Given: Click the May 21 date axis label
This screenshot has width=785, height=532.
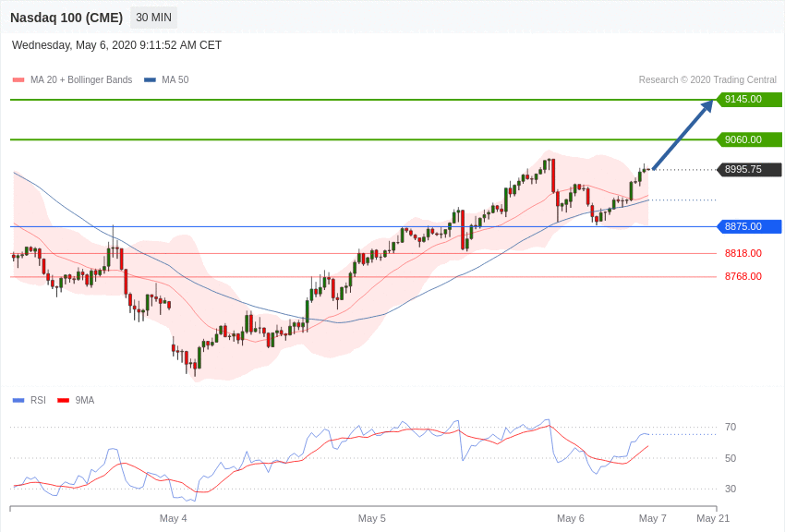Looking at the screenshot, I should click(x=713, y=518).
